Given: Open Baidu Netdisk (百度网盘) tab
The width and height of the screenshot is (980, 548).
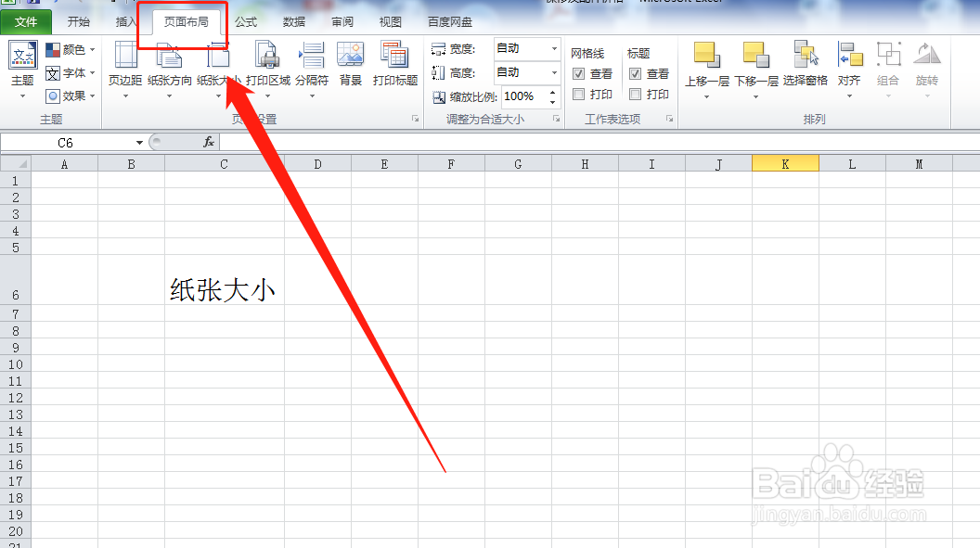Looking at the screenshot, I should (450, 22).
